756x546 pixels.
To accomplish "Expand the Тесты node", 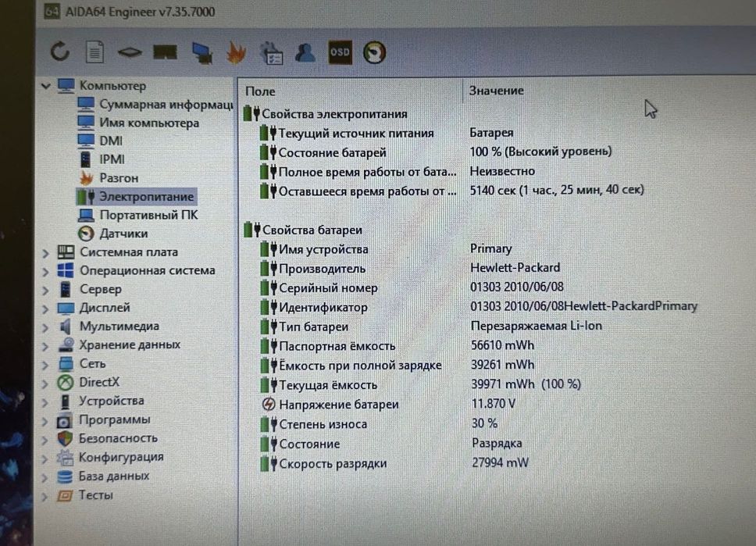I will [x=45, y=496].
